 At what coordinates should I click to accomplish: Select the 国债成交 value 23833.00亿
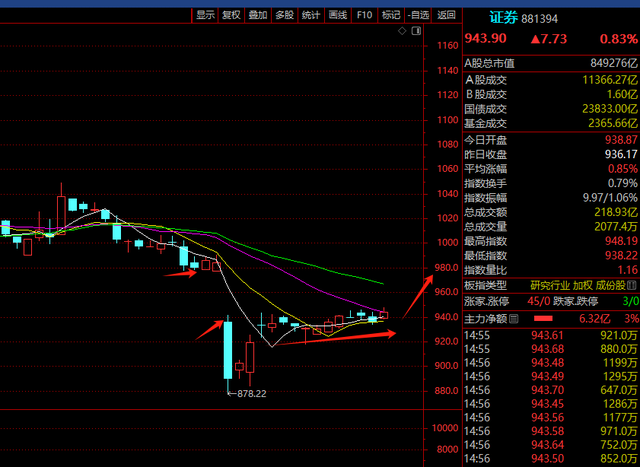point(610,109)
